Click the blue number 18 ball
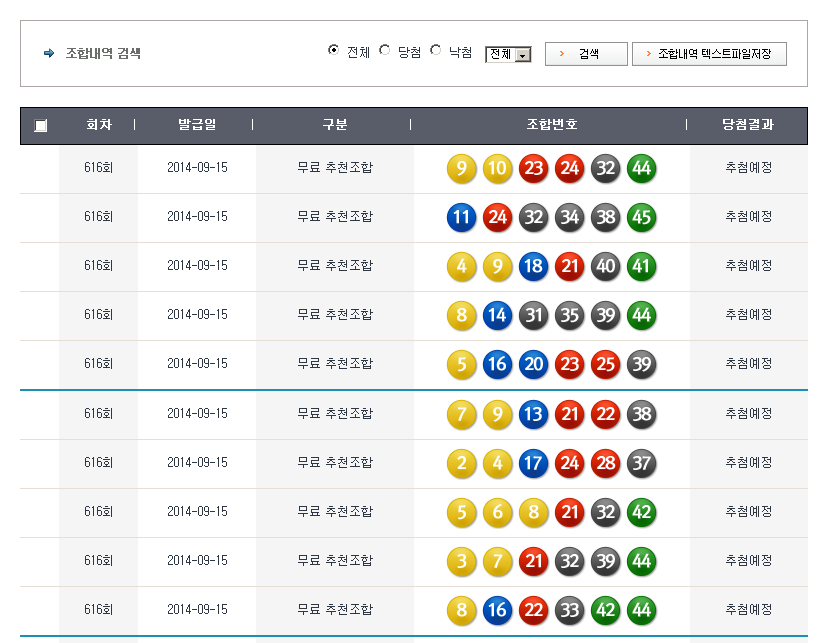 click(x=533, y=266)
